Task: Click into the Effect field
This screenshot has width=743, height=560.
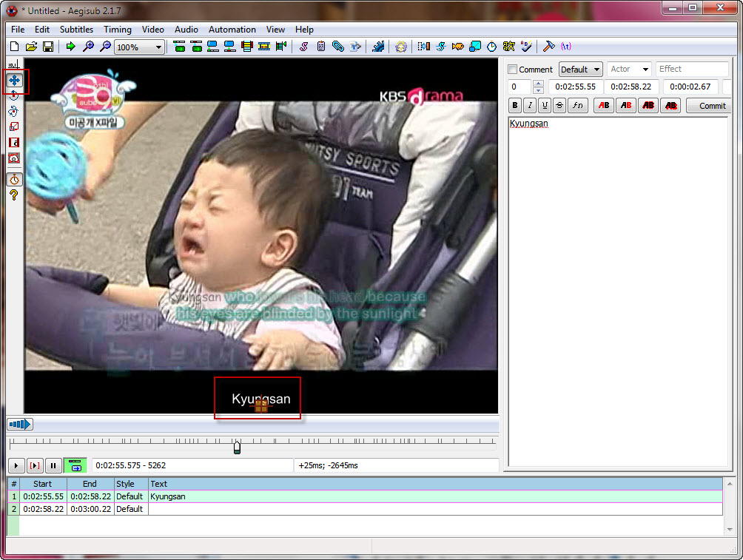Action: (692, 70)
